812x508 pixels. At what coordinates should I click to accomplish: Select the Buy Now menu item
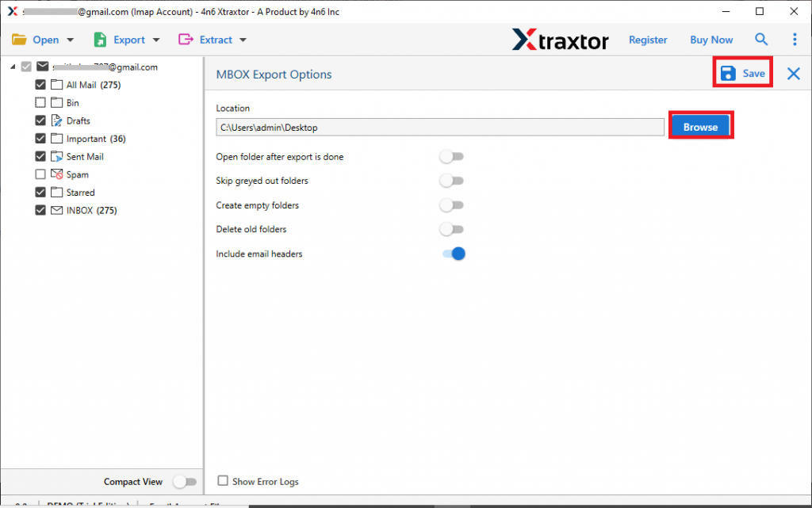(710, 39)
